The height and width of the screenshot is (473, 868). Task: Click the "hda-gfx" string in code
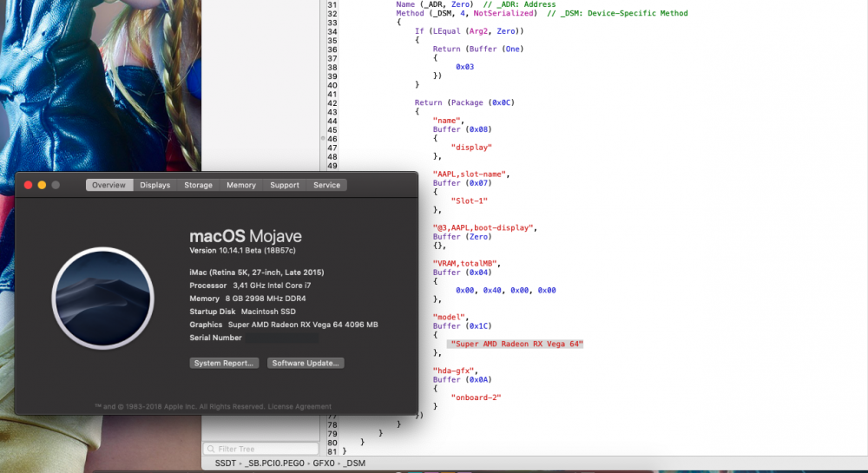pos(453,371)
